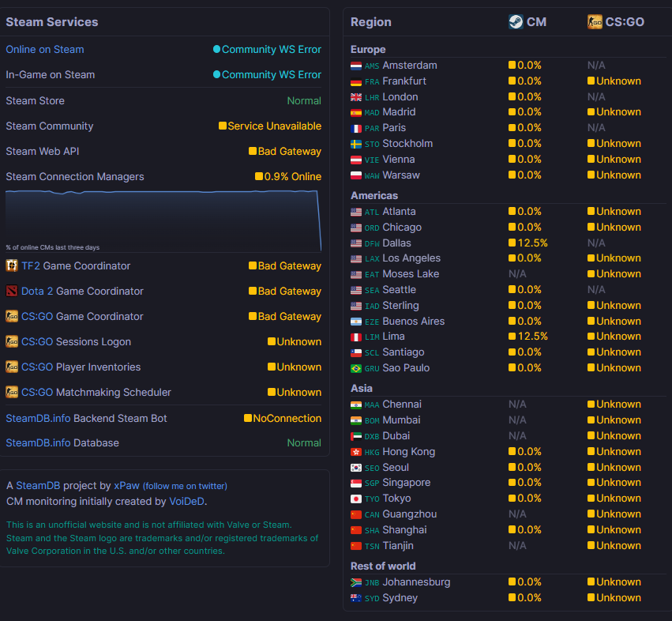Open the Dota 2 link
The height and width of the screenshot is (621, 672).
click(x=37, y=292)
